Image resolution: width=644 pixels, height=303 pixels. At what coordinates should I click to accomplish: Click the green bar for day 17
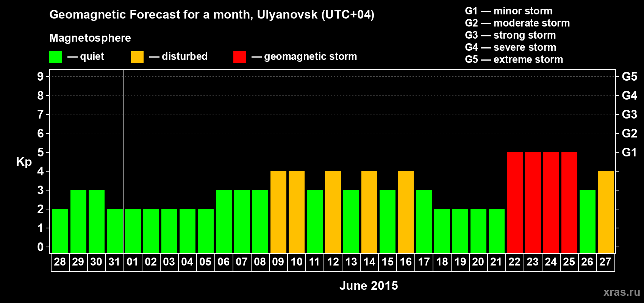coord(424,221)
